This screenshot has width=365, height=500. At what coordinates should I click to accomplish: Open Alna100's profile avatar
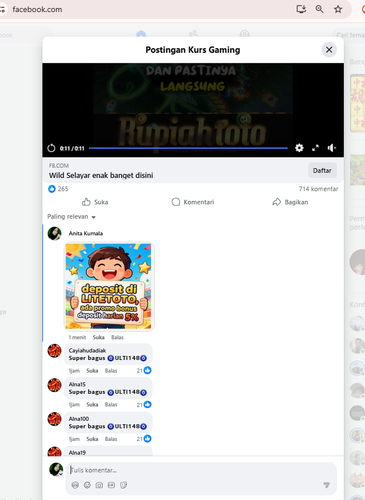coord(54,419)
